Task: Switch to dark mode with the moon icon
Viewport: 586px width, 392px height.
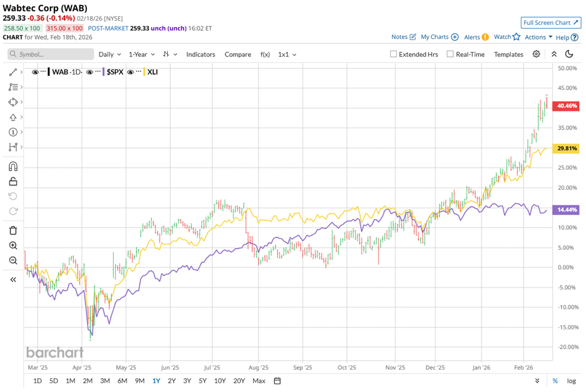Action: pyautogui.click(x=569, y=54)
